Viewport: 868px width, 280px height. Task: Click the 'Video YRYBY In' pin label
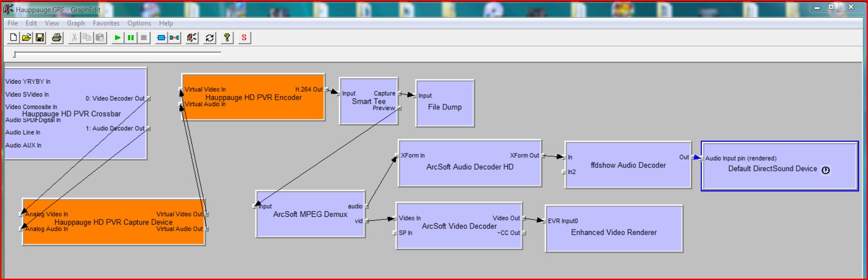[x=28, y=81]
